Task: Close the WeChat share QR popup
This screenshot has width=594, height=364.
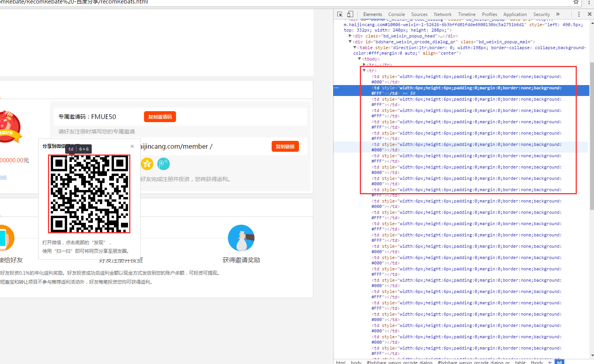Action: coord(132,146)
